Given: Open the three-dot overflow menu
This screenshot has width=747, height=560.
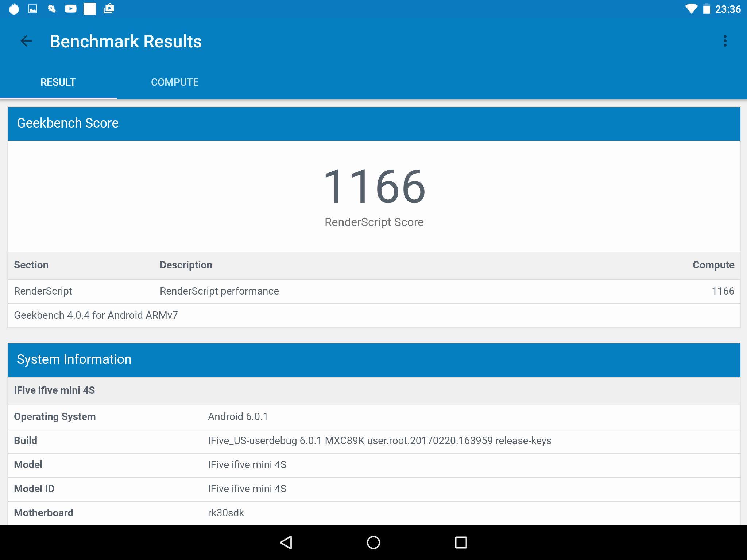Looking at the screenshot, I should click(x=725, y=41).
